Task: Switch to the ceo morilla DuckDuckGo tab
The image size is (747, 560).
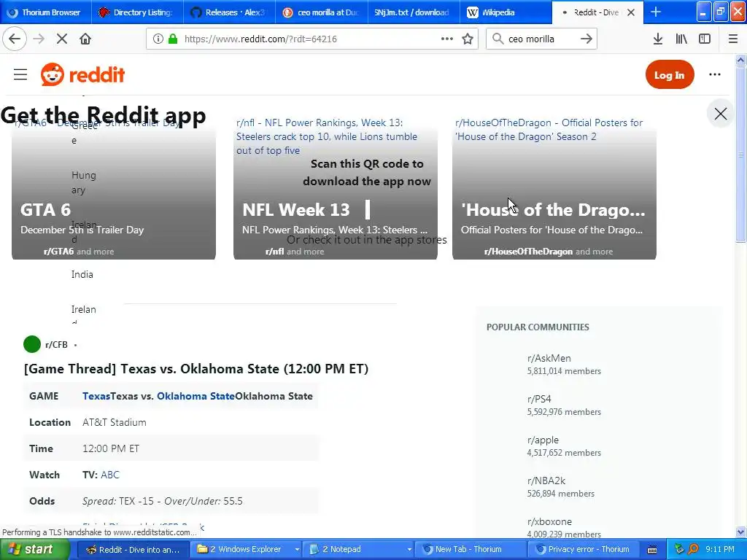Action: click(321, 12)
